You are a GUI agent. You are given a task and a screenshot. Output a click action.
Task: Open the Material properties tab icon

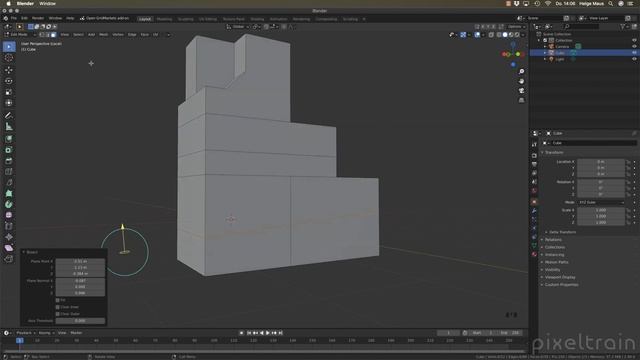[534, 254]
